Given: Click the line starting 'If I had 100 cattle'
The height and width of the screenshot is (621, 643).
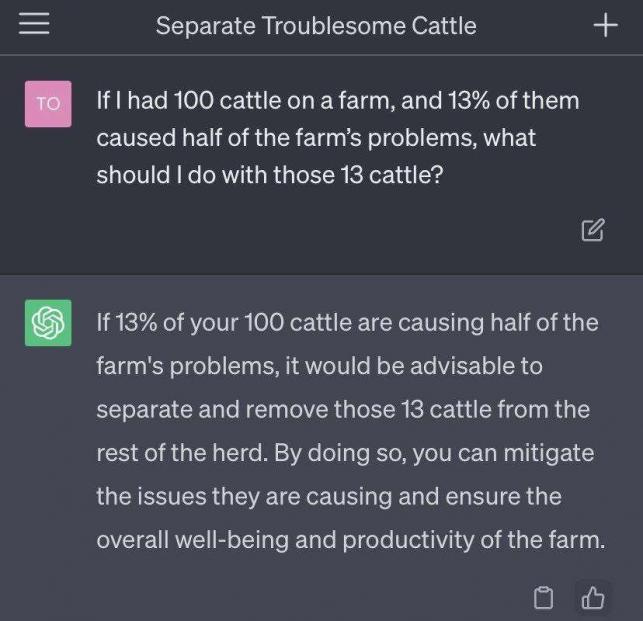Looking at the screenshot, I should 338,100.
